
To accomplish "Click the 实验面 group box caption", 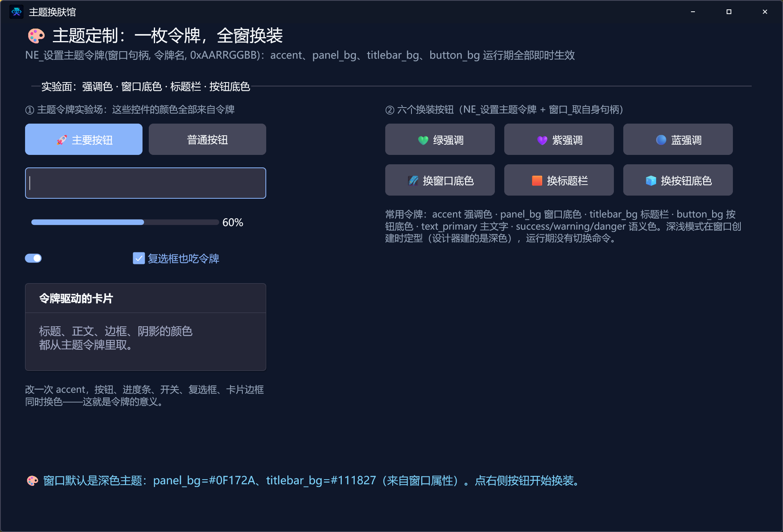I will click(146, 86).
